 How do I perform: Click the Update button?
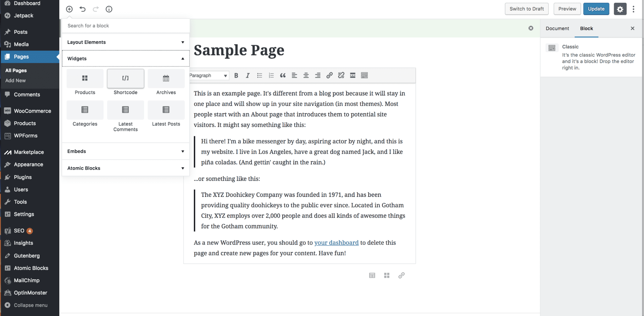[596, 9]
